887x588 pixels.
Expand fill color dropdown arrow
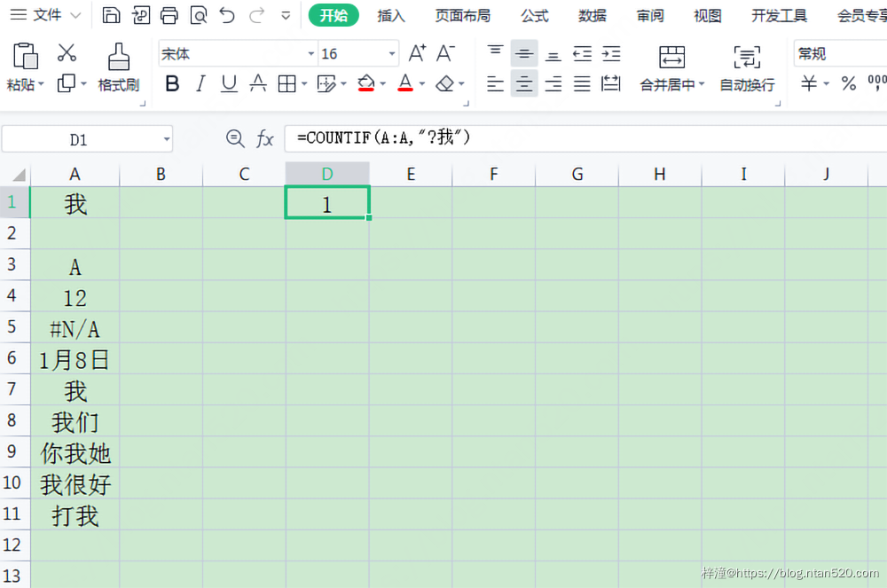pos(383,84)
